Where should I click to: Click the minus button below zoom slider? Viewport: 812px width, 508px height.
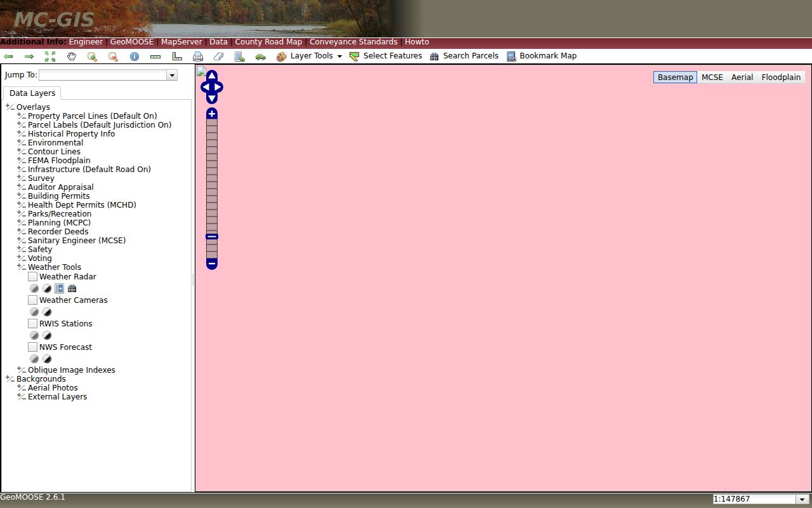(212, 263)
